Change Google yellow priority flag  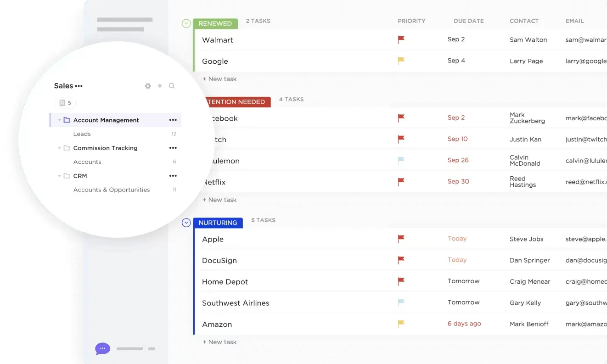click(x=401, y=61)
